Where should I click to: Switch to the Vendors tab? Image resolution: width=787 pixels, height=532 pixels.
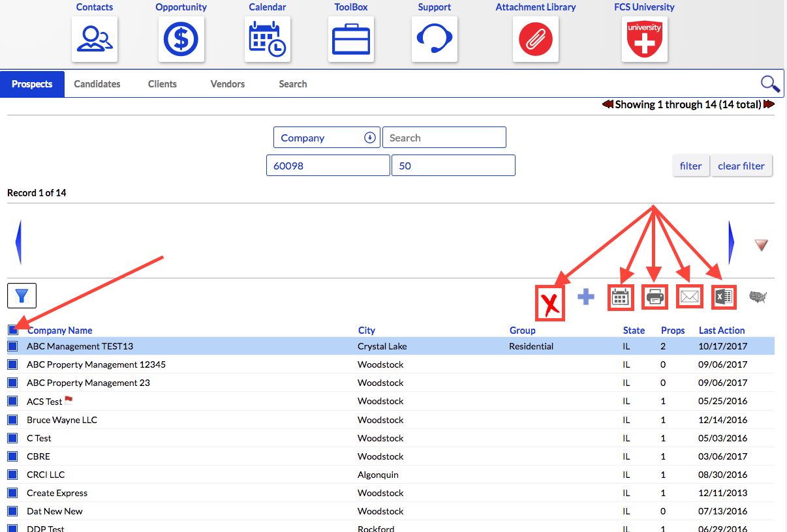pyautogui.click(x=228, y=84)
